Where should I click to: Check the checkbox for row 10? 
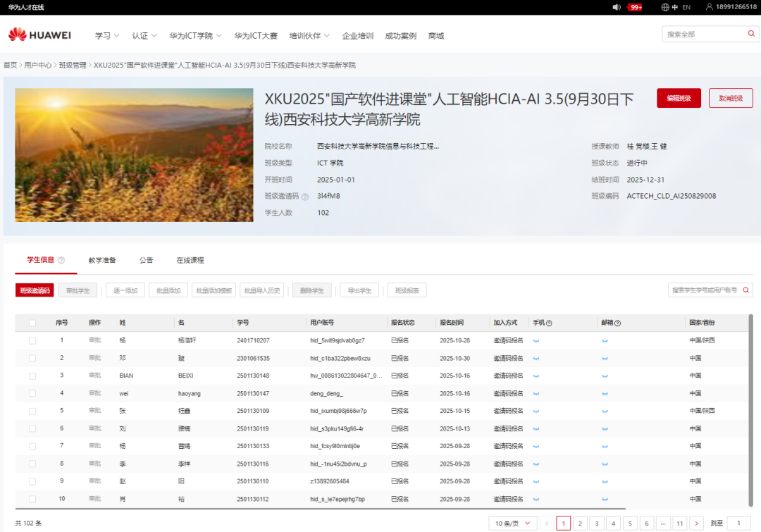point(32,499)
